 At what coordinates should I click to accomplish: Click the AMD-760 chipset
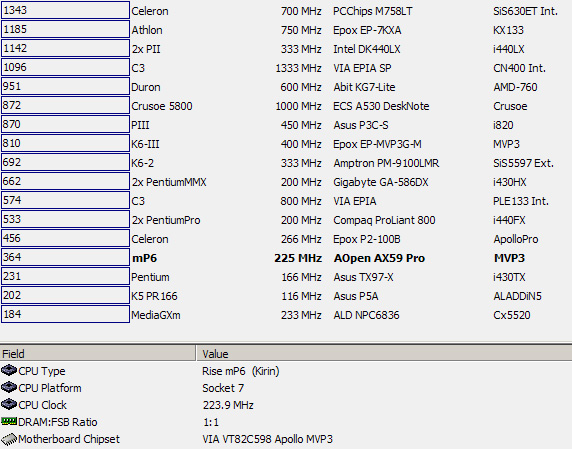[515, 87]
